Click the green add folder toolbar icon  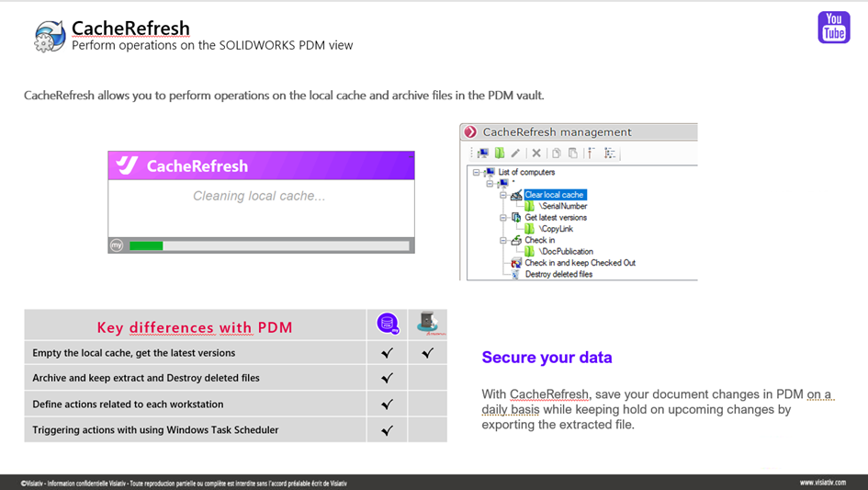[x=500, y=153]
